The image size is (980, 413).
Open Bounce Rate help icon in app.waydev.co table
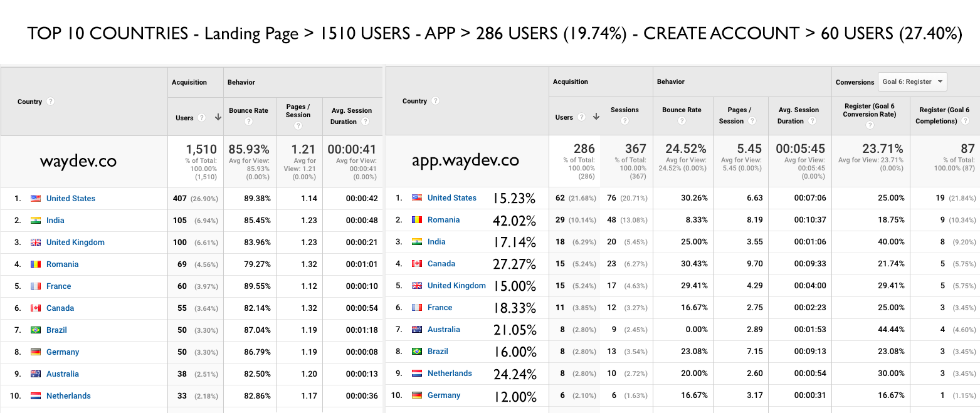pyautogui.click(x=682, y=121)
